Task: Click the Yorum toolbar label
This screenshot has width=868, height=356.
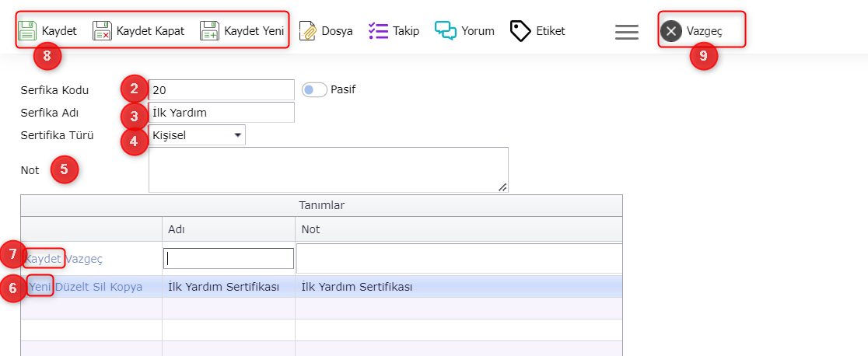Action: pos(478,31)
